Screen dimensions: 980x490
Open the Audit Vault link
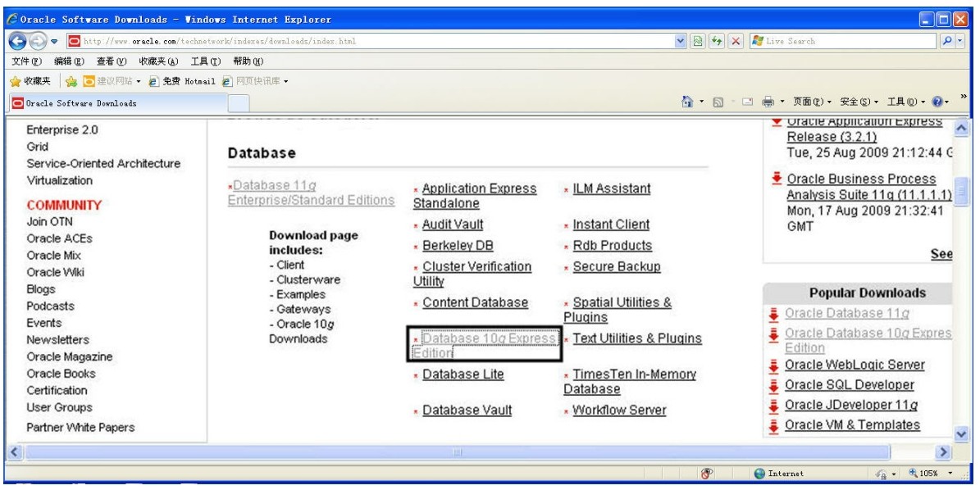coord(453,225)
